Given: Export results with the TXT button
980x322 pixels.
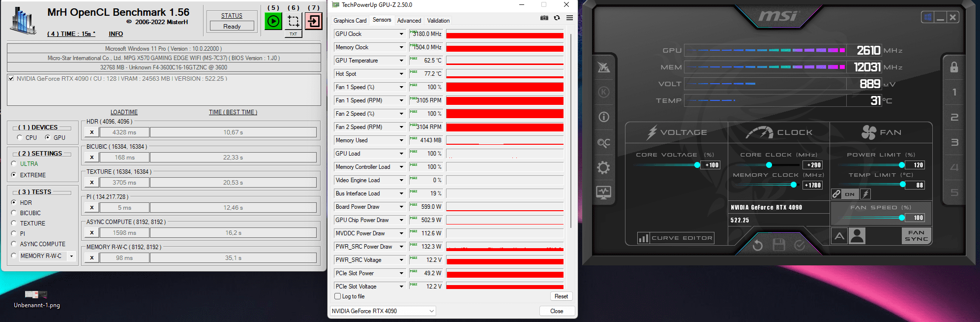Looking at the screenshot, I should [293, 34].
